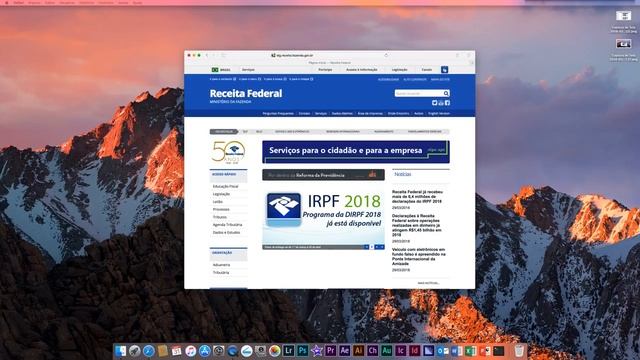The width and height of the screenshot is (640, 360).
Task: Click the Facebook icon on Receita Federal header
Action: 447,103
